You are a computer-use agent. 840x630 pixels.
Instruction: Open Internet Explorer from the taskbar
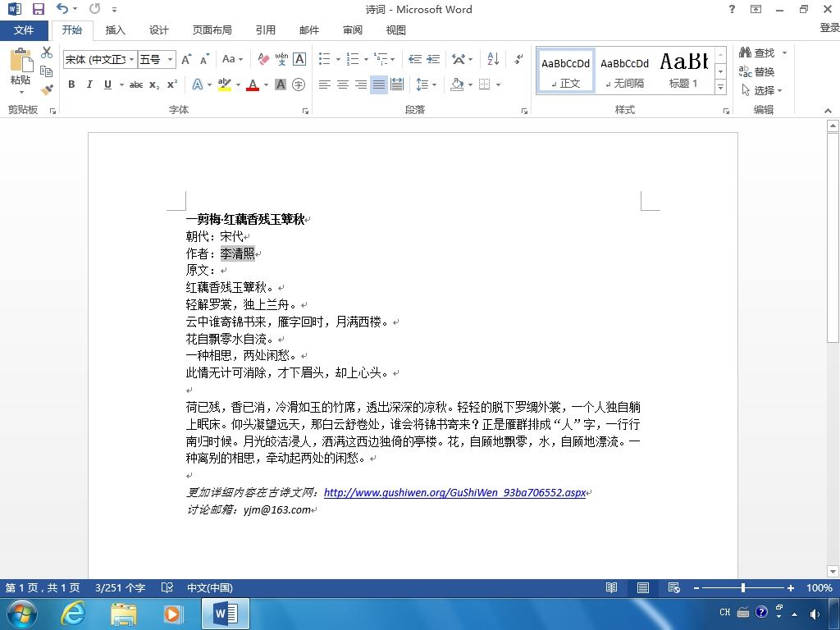[72, 614]
